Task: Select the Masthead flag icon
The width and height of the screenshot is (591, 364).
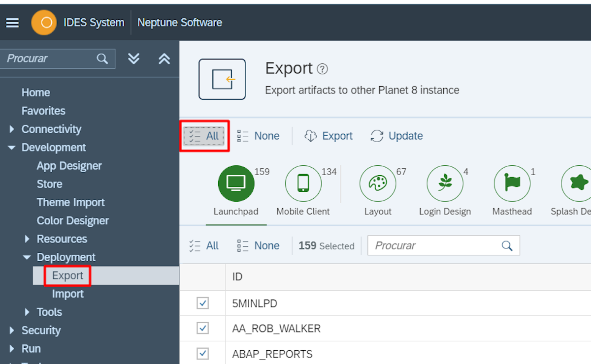Action: pyautogui.click(x=512, y=183)
